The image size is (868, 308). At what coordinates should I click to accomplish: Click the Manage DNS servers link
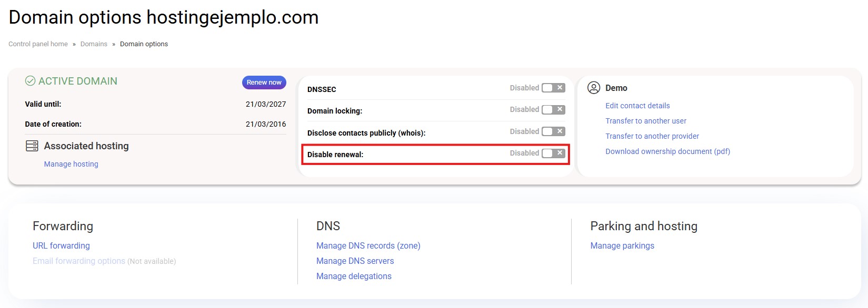(355, 261)
